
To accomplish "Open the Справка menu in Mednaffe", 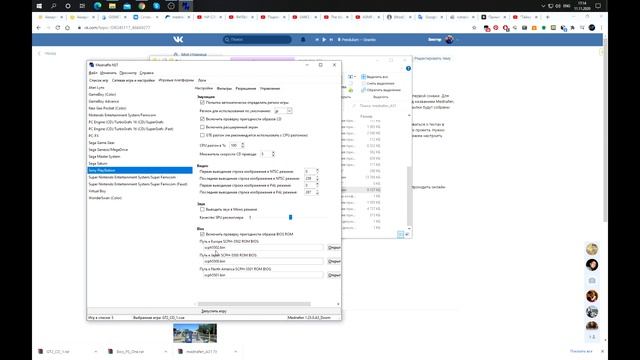I will pyautogui.click(x=147, y=73).
